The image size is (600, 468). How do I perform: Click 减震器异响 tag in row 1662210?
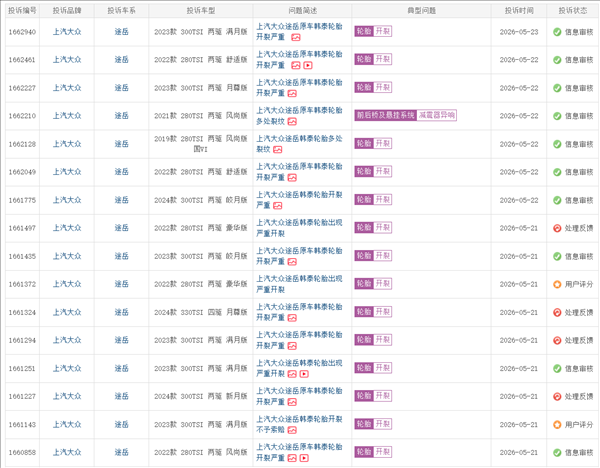pos(437,115)
